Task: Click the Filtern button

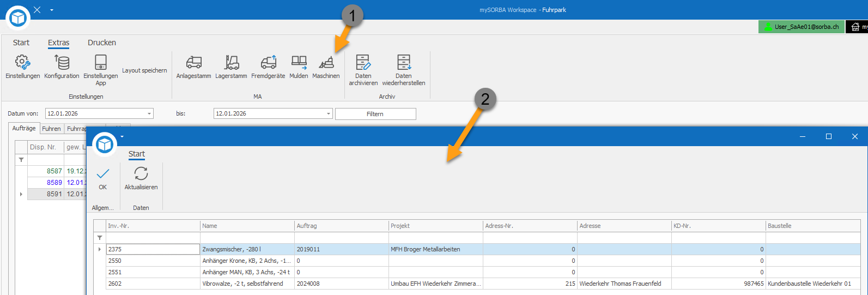Action: coord(375,114)
